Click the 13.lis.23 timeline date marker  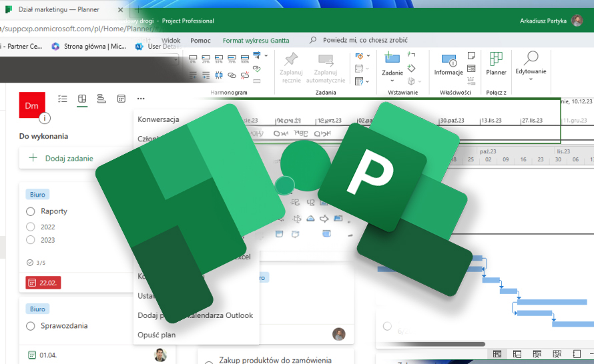pyautogui.click(x=491, y=120)
